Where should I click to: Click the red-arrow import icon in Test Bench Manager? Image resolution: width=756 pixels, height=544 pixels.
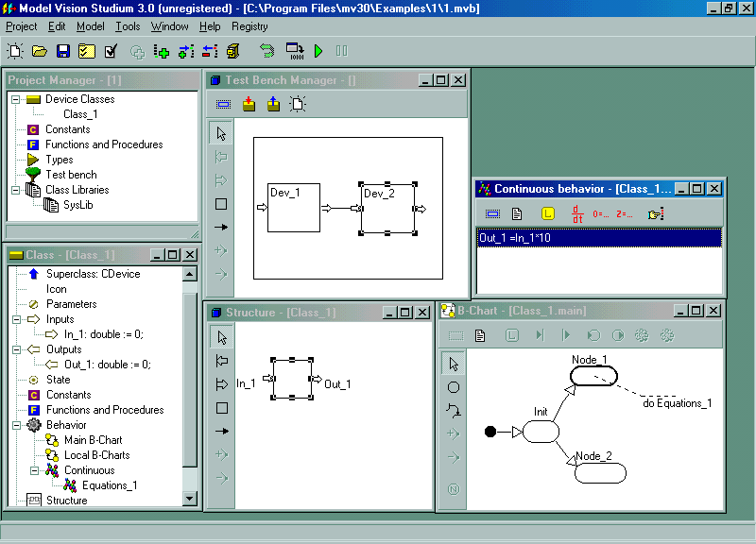[249, 104]
